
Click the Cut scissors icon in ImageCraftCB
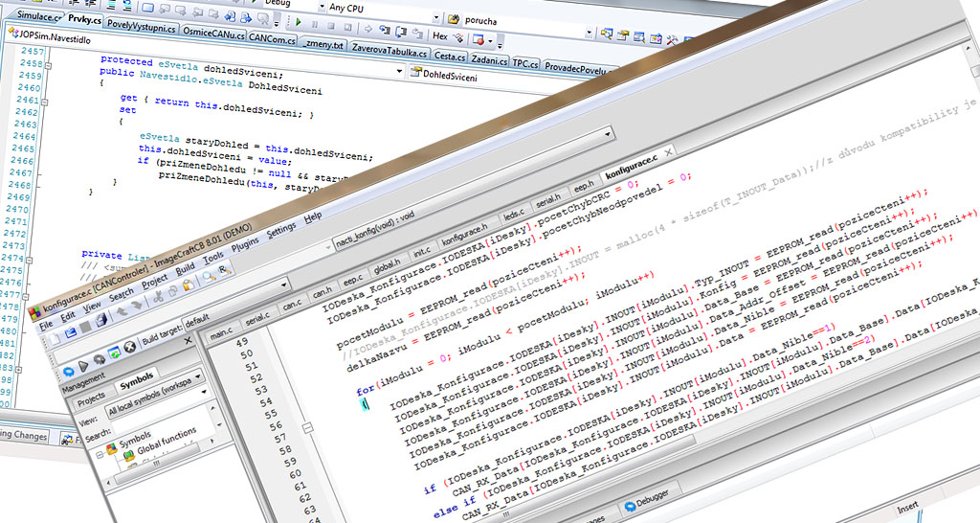[159, 296]
